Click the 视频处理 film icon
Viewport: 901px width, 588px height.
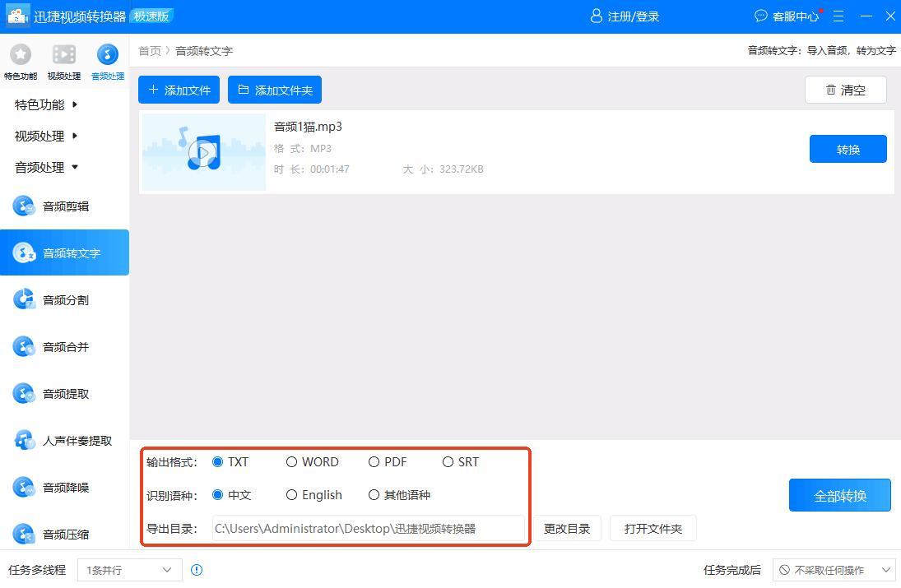(64, 54)
